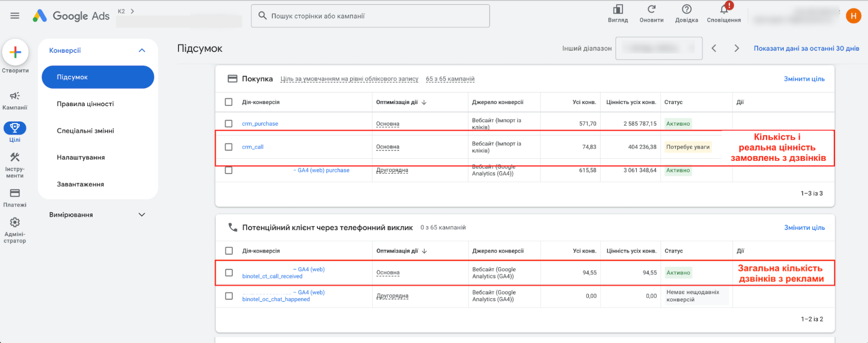Open Цілі trophy icon in sidebar
This screenshot has height=343, width=868.
(15, 128)
